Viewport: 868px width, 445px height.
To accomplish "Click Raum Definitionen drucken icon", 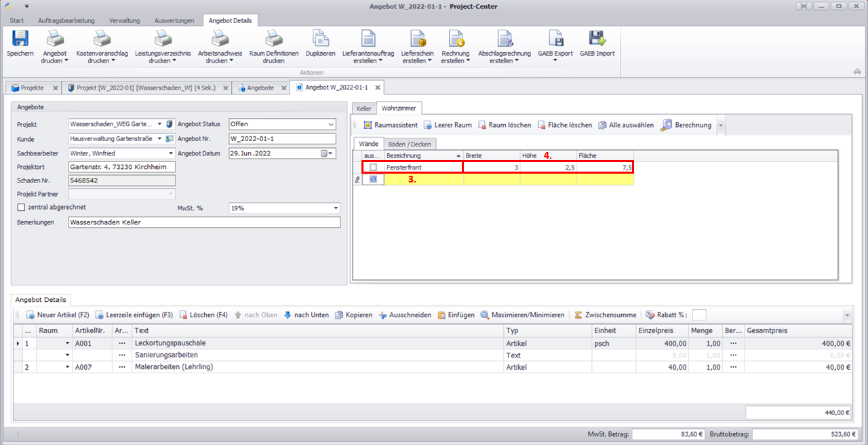I will click(x=273, y=39).
